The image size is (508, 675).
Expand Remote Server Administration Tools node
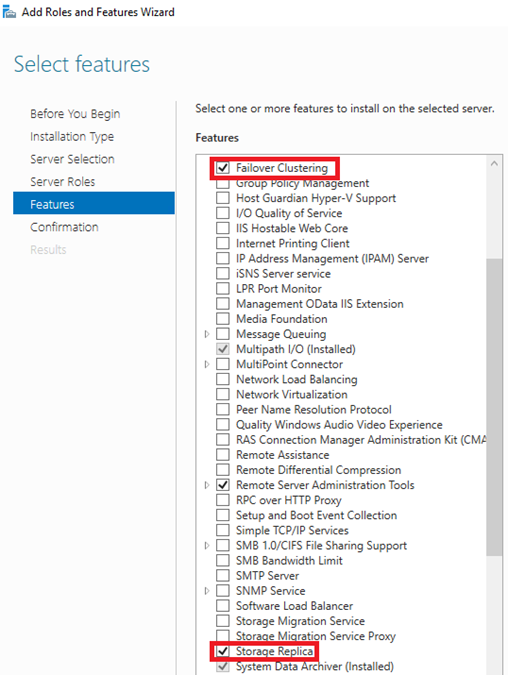click(x=207, y=485)
